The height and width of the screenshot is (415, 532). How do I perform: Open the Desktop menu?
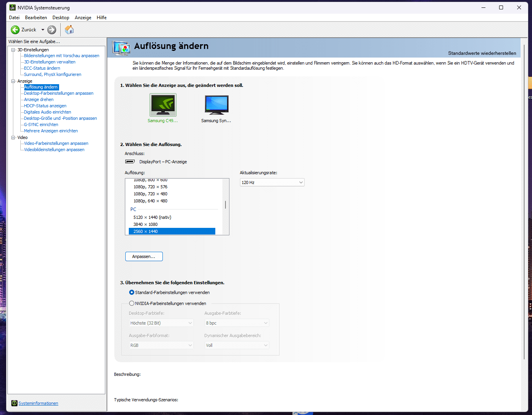(61, 18)
